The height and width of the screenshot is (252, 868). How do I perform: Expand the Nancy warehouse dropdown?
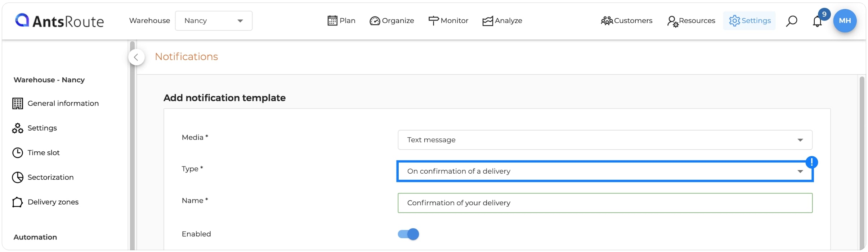click(214, 20)
